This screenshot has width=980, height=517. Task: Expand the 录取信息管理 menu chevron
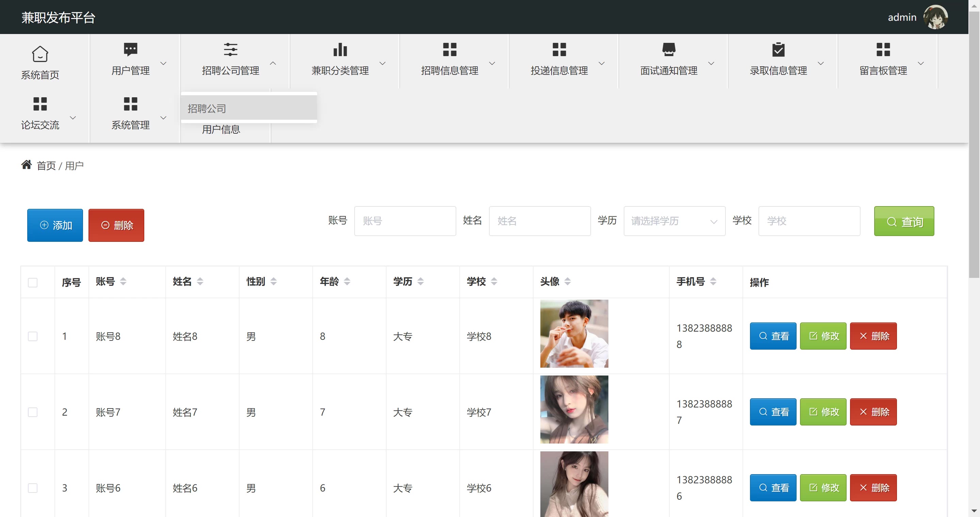coord(821,63)
